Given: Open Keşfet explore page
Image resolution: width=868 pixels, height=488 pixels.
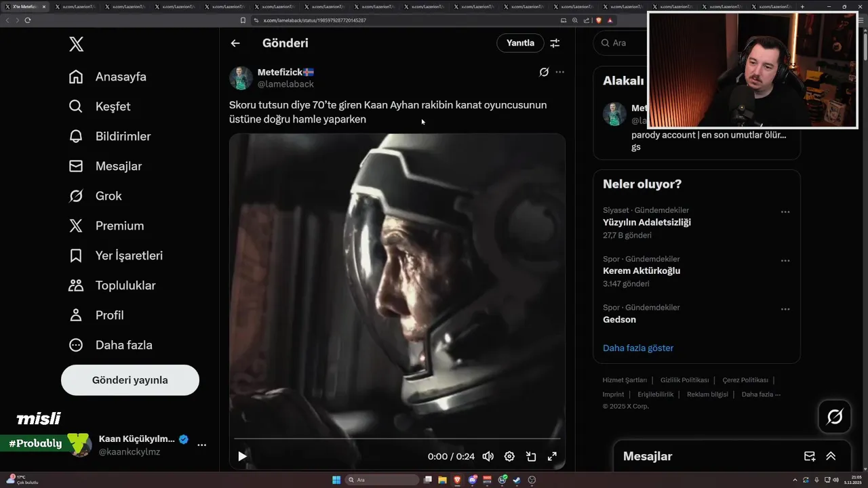Looking at the screenshot, I should (100, 106).
